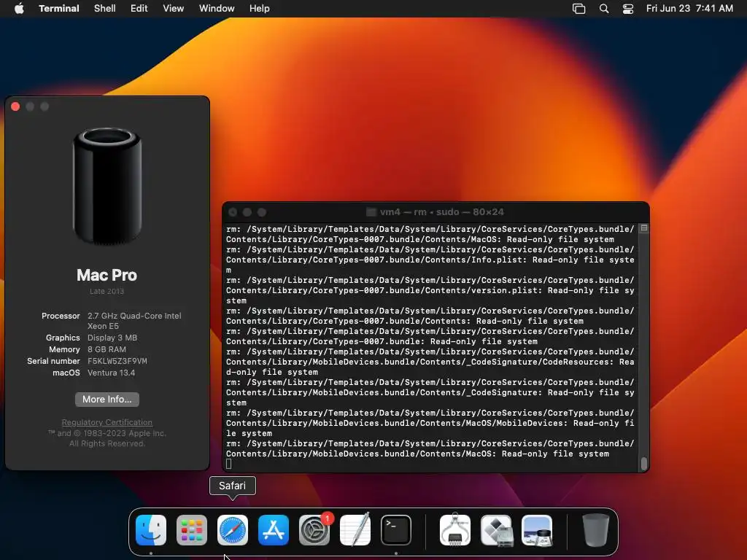Open the Edit menu

point(139,8)
